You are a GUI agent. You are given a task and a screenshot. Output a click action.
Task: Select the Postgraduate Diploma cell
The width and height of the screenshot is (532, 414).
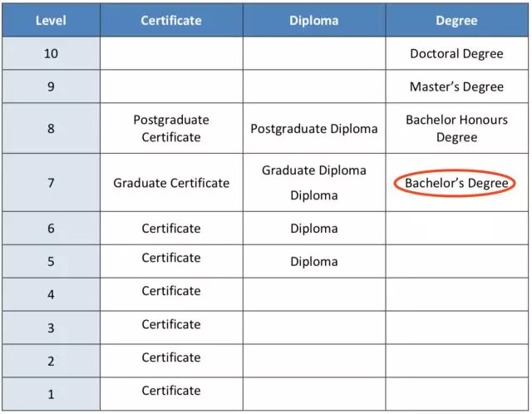point(314,129)
